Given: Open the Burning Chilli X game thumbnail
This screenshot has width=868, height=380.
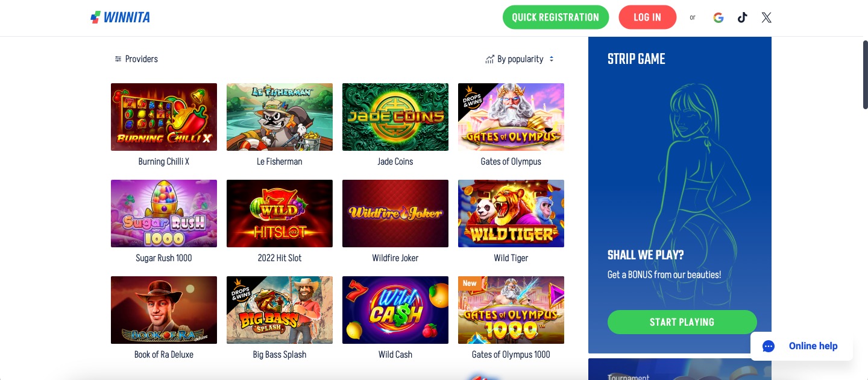Looking at the screenshot, I should click(164, 117).
